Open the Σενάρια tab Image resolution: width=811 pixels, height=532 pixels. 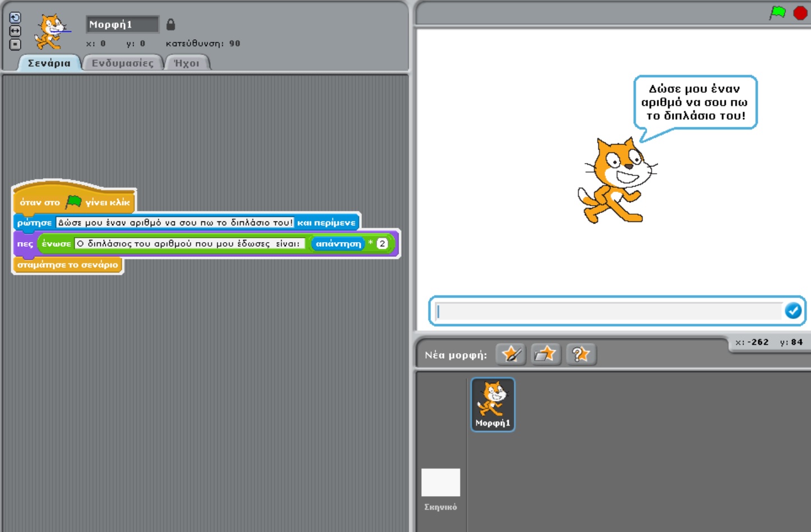(x=49, y=63)
